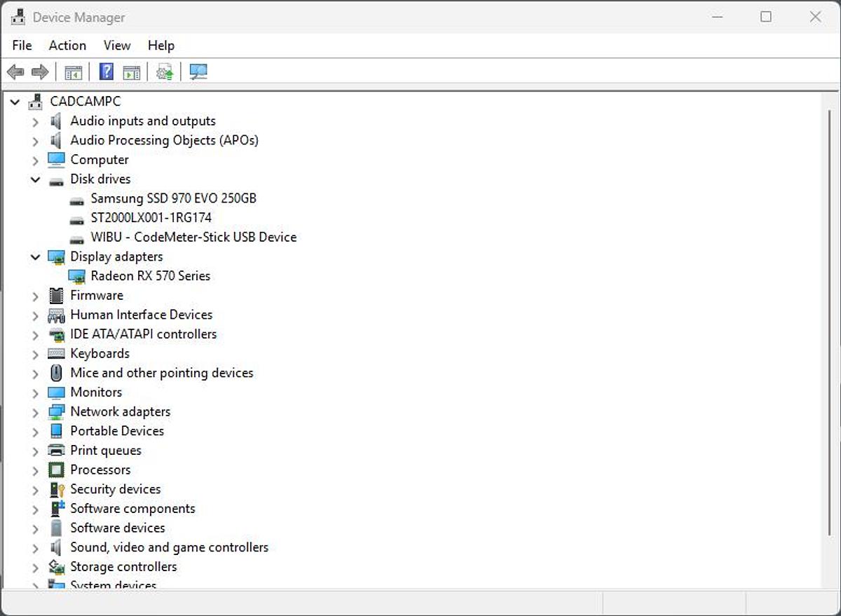Expand the Processors category

click(35, 470)
